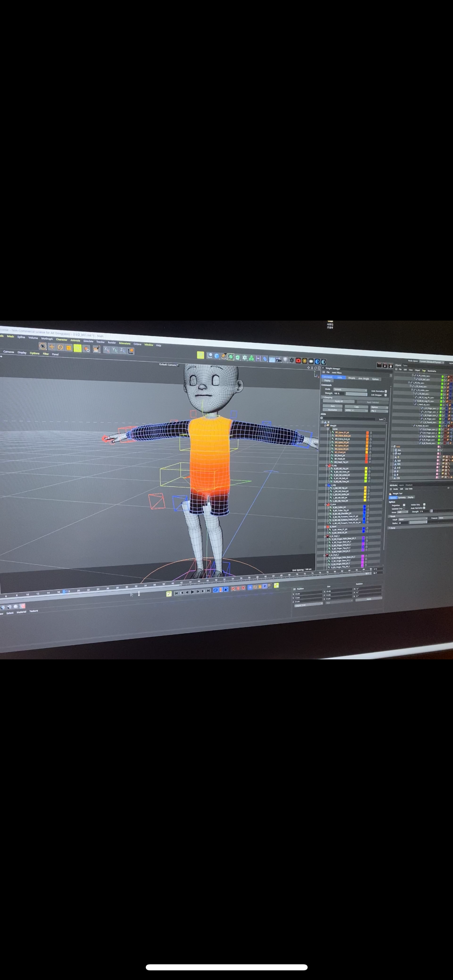Toggle Projection checkbox in Weight Tool options
This screenshot has height=980, width=453.
[x=404, y=505]
